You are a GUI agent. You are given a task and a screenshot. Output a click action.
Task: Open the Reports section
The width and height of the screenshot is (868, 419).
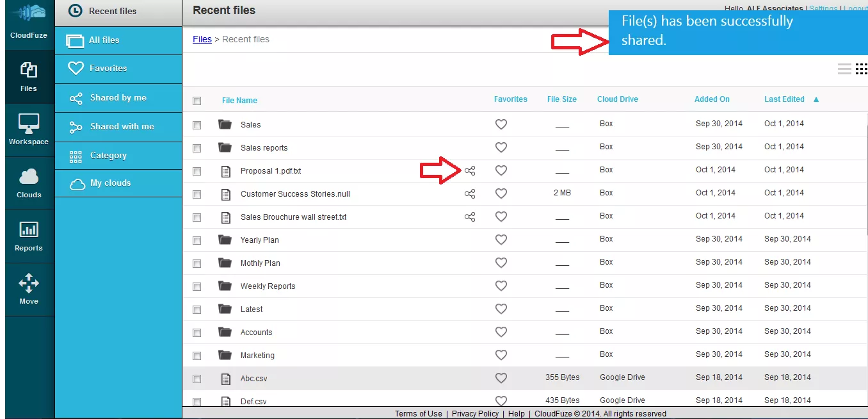pyautogui.click(x=29, y=236)
